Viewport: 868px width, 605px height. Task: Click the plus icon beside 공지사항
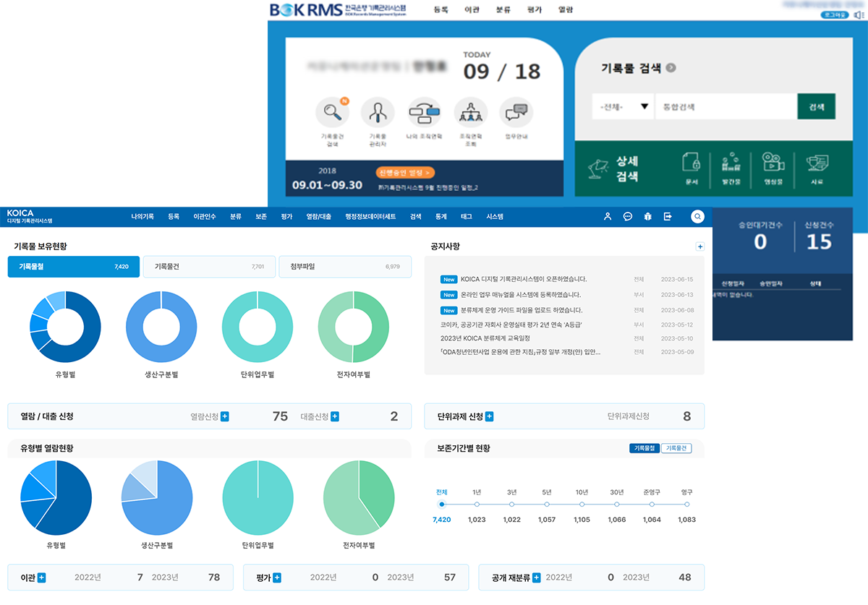pos(699,246)
